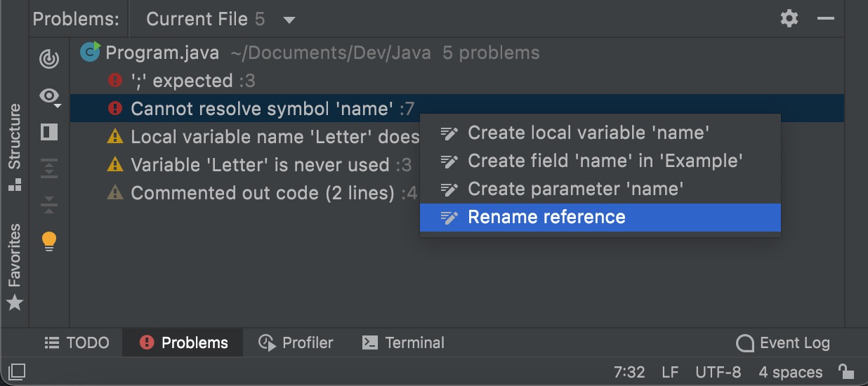This screenshot has width=868, height=386.
Task: Click the tool windows square icon in status bar
Action: coord(17,371)
